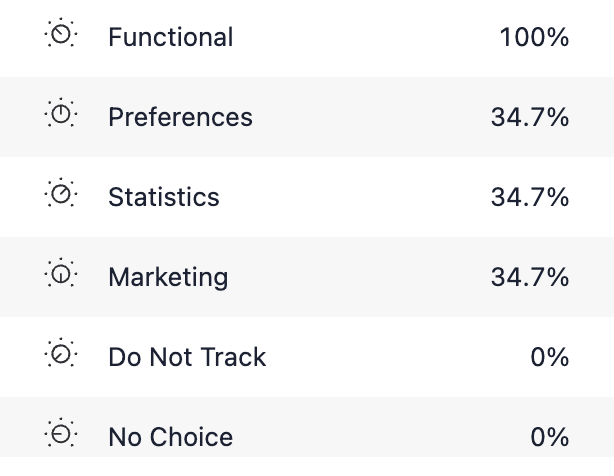The height and width of the screenshot is (476, 614).
Task: Click the 34.7% value for Preferences
Action: click(529, 117)
